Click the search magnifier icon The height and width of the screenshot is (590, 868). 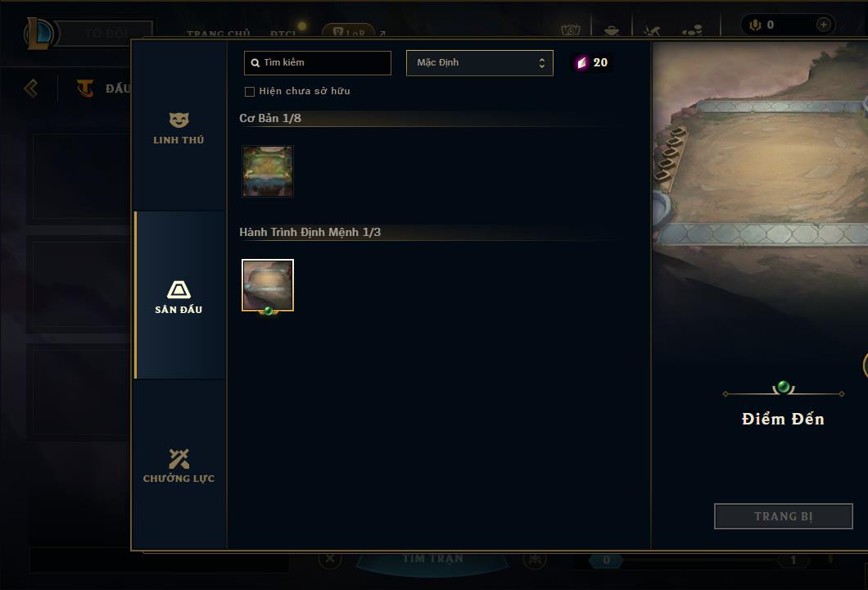pyautogui.click(x=255, y=63)
